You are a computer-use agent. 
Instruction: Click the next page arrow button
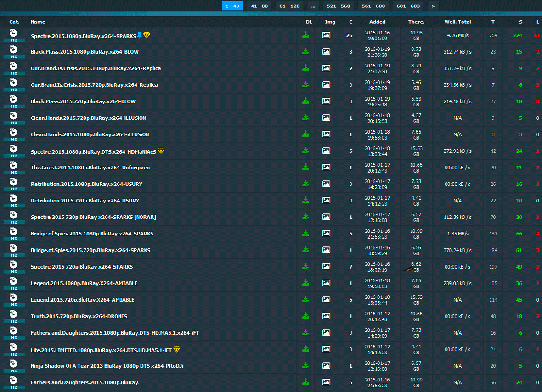tap(433, 6)
